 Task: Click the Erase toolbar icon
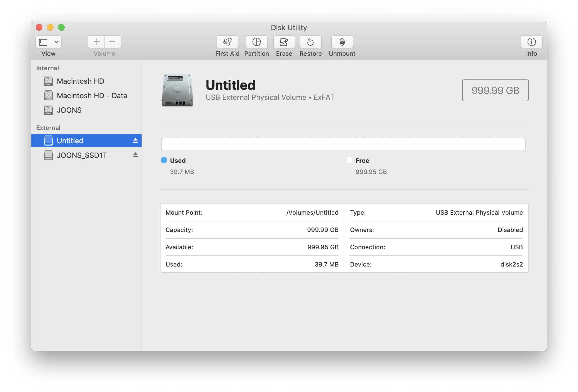point(284,42)
